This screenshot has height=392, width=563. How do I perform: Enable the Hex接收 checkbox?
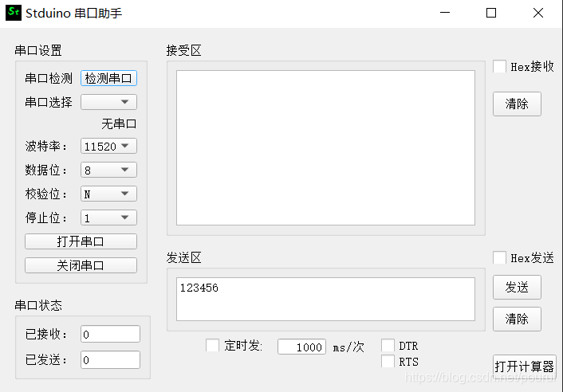click(499, 67)
